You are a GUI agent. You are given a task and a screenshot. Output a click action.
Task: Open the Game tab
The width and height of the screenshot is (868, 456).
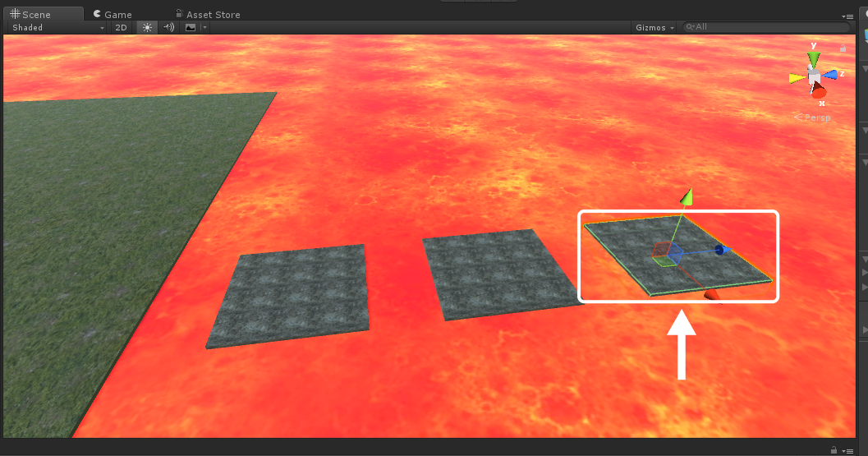point(113,15)
